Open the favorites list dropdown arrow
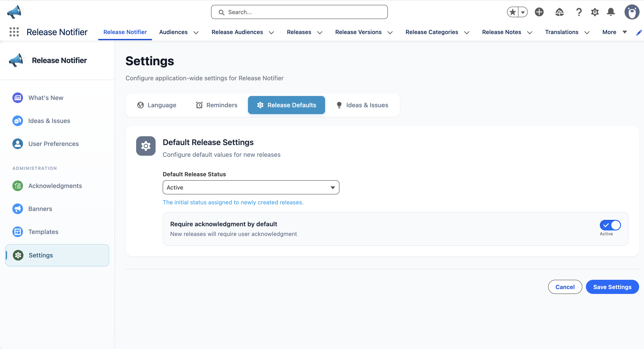The width and height of the screenshot is (644, 349). tap(523, 12)
